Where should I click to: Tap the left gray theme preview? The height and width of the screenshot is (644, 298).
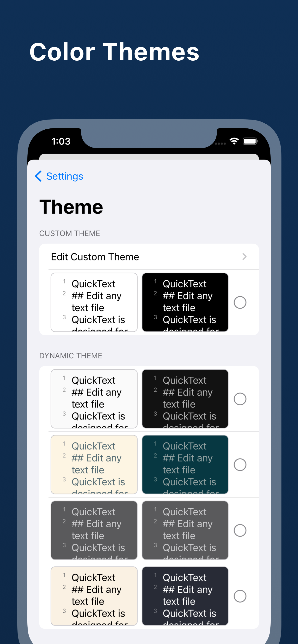(x=94, y=530)
